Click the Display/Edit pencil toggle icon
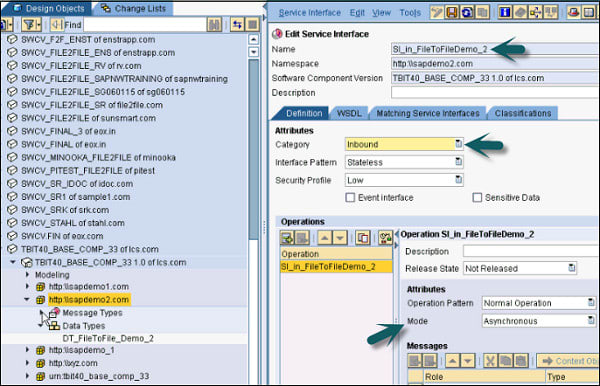The image size is (600, 386). pyautogui.click(x=437, y=13)
